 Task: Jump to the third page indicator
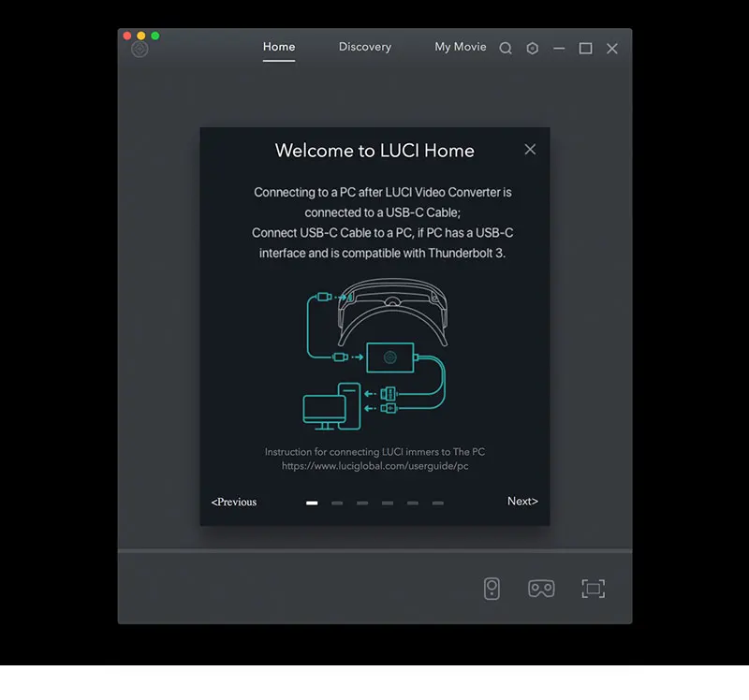coord(362,503)
